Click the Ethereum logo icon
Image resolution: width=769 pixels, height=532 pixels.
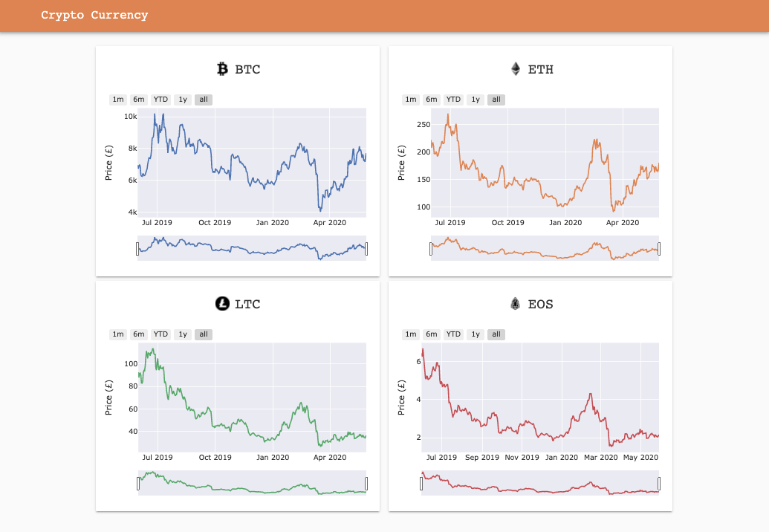coord(516,69)
